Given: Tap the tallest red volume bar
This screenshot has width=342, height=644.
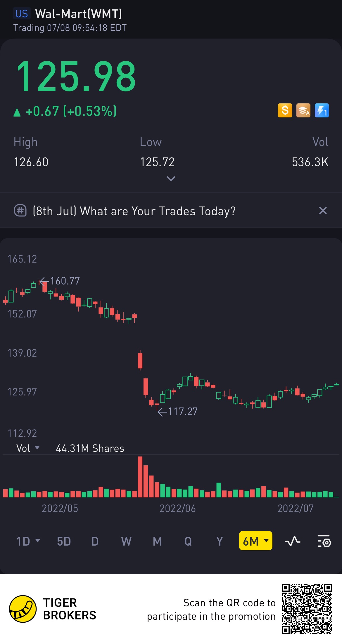Looking at the screenshot, I should coord(140,477).
